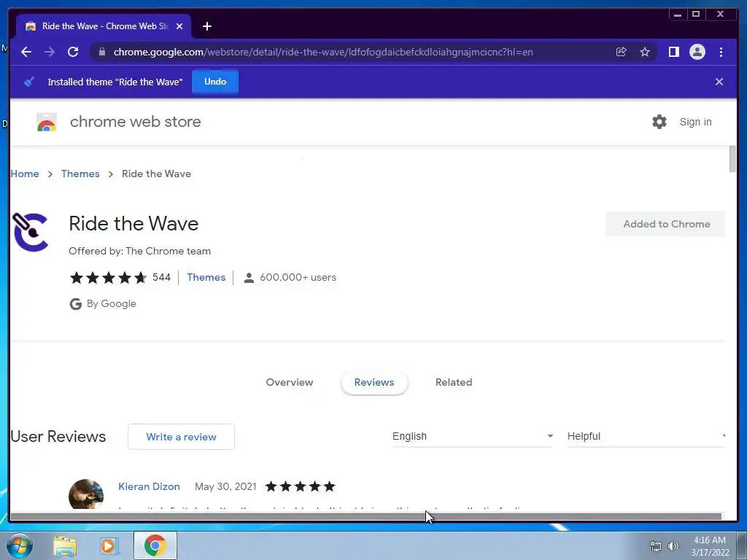Viewport: 747px width, 560px height.
Task: Click the Installed theme paintbrush icon
Action: point(29,82)
